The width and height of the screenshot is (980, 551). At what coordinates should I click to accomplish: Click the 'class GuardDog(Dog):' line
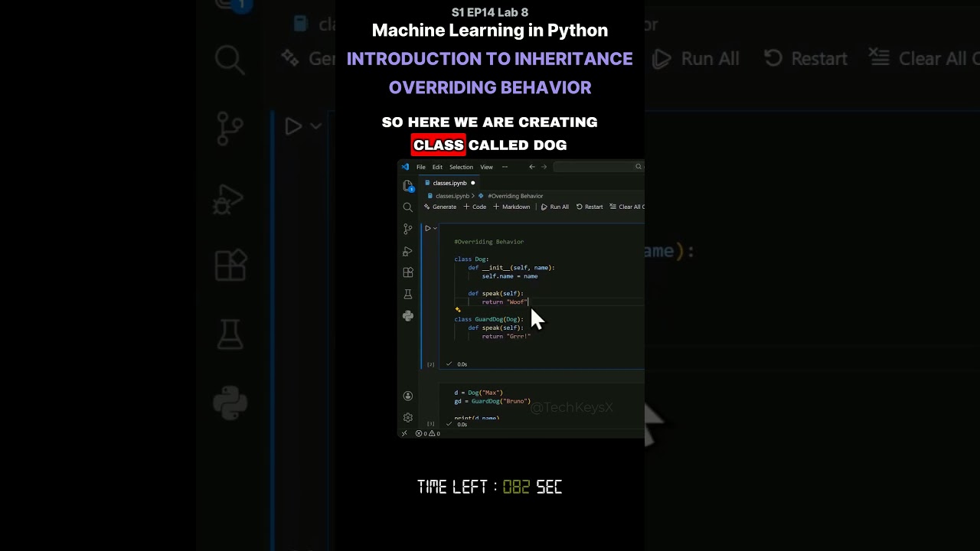[489, 319]
